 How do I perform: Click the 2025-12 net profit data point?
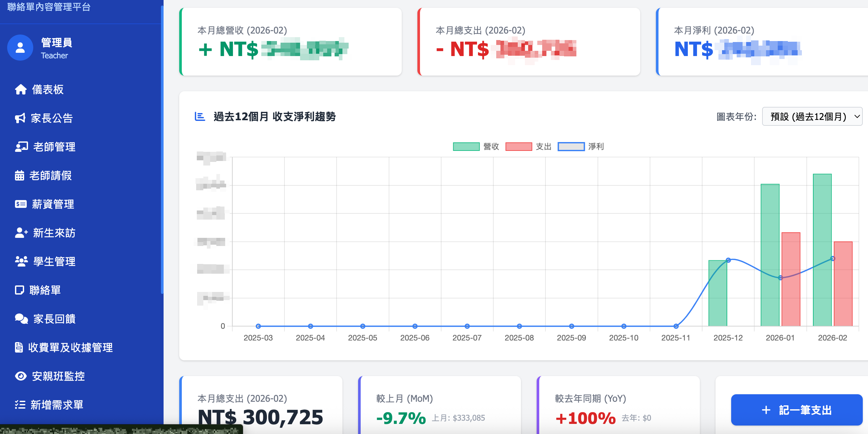(728, 260)
